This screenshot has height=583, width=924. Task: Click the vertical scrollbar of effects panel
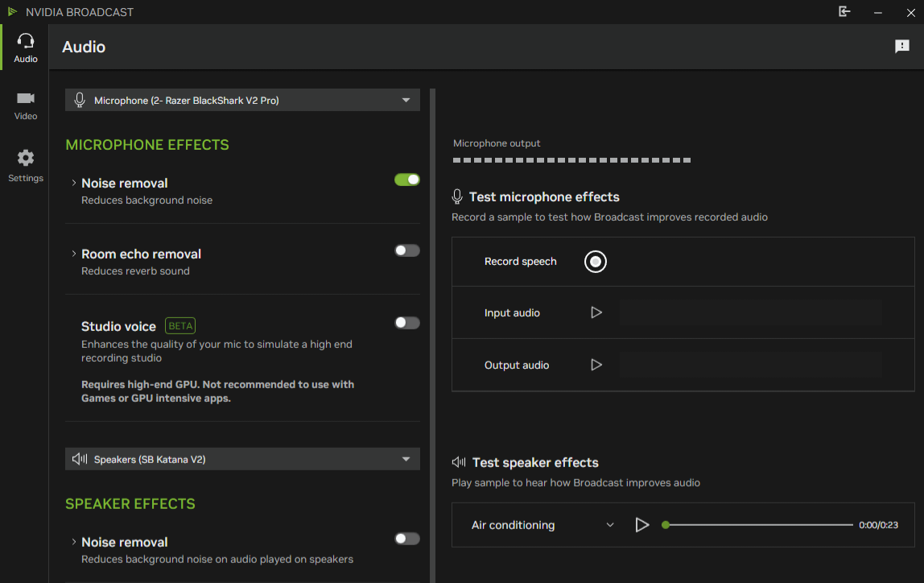432,322
